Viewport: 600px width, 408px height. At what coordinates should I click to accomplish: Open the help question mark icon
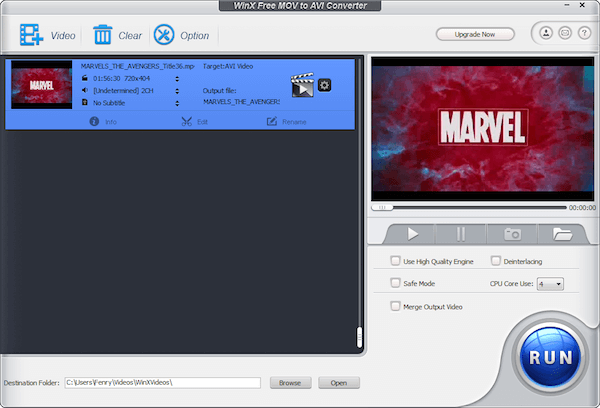tap(582, 34)
